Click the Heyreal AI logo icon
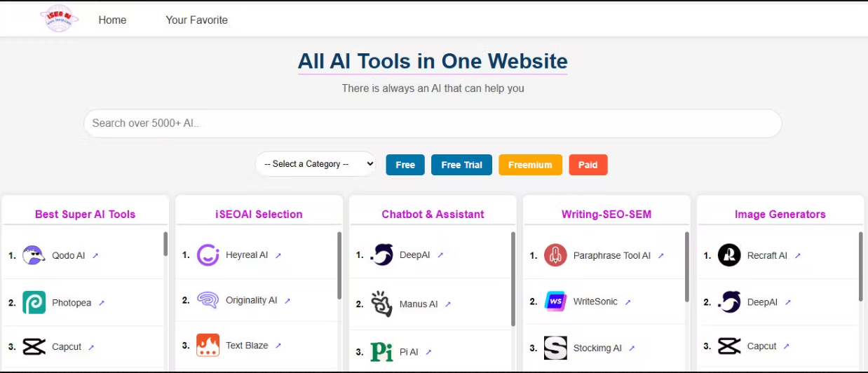Image resolution: width=868 pixels, height=373 pixels. click(208, 255)
